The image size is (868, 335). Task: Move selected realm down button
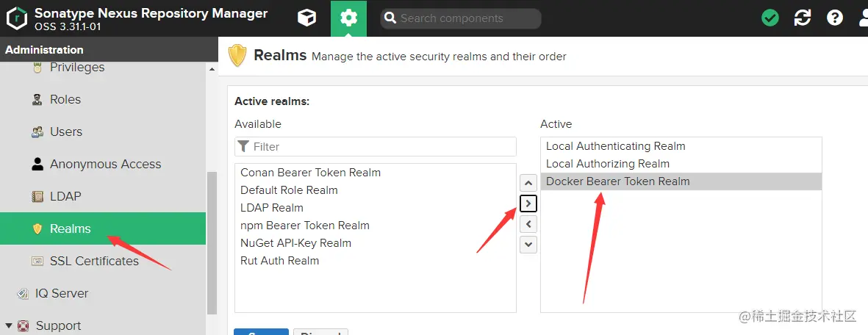coord(528,244)
